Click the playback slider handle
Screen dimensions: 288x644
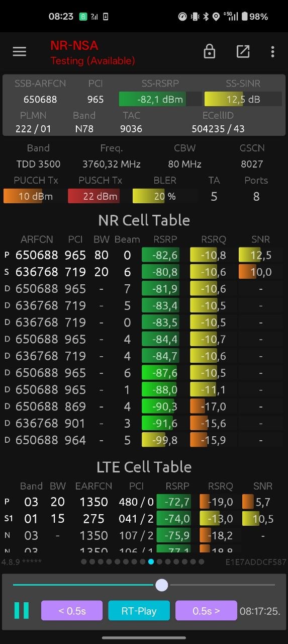click(162, 585)
